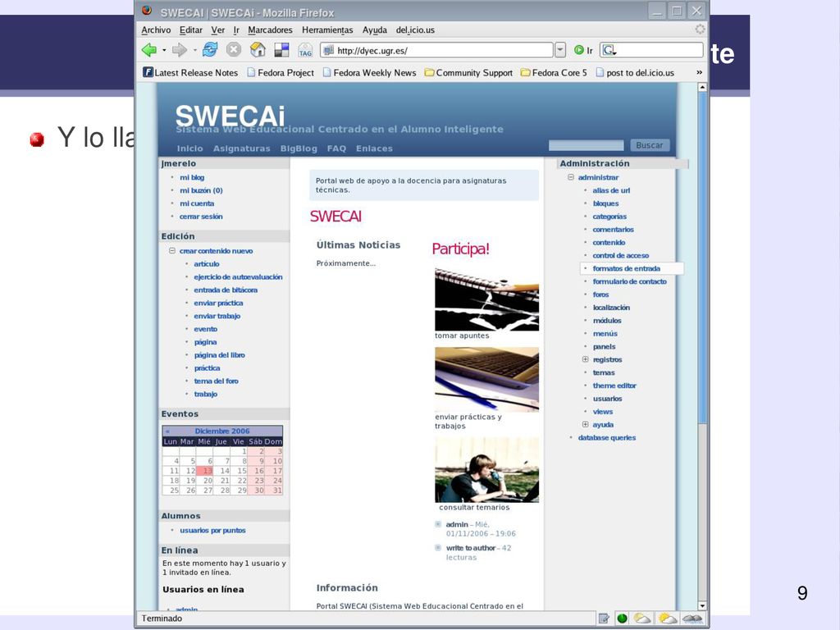The width and height of the screenshot is (840, 630).
Task: Click the Forward arrow toolbar button
Action: (180, 50)
